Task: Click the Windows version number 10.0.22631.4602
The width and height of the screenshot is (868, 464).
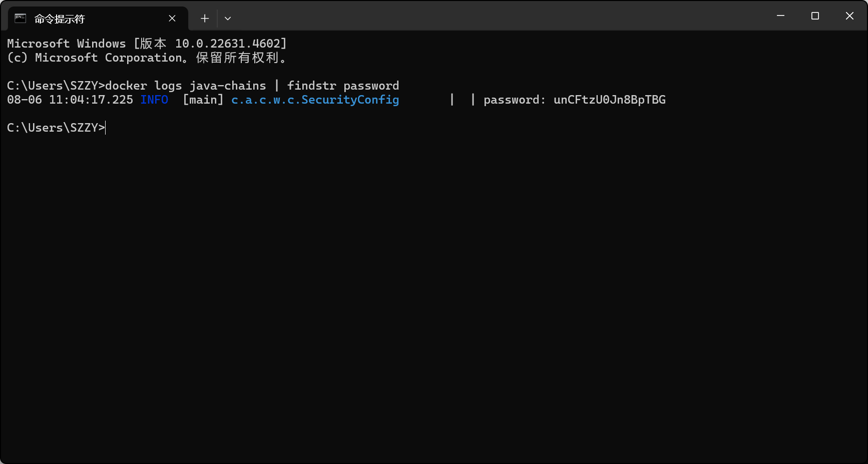Action: point(230,44)
